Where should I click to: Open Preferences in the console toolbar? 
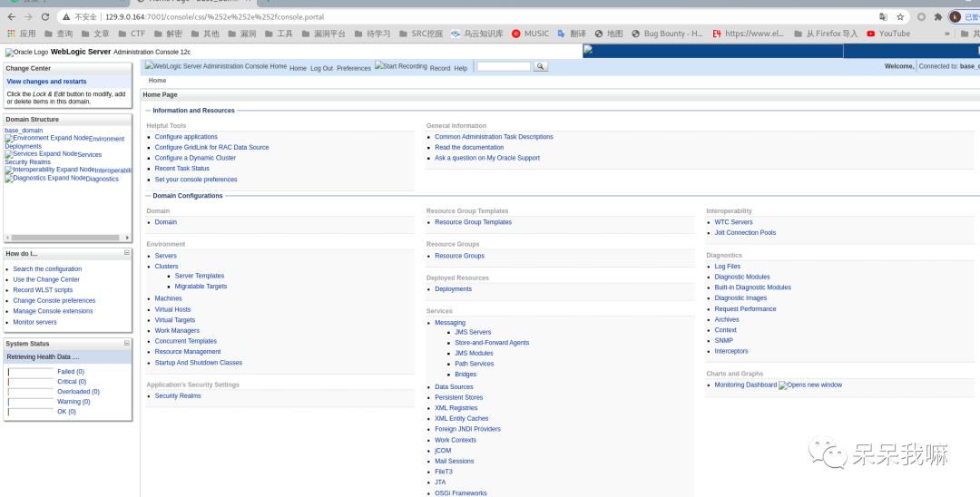354,69
